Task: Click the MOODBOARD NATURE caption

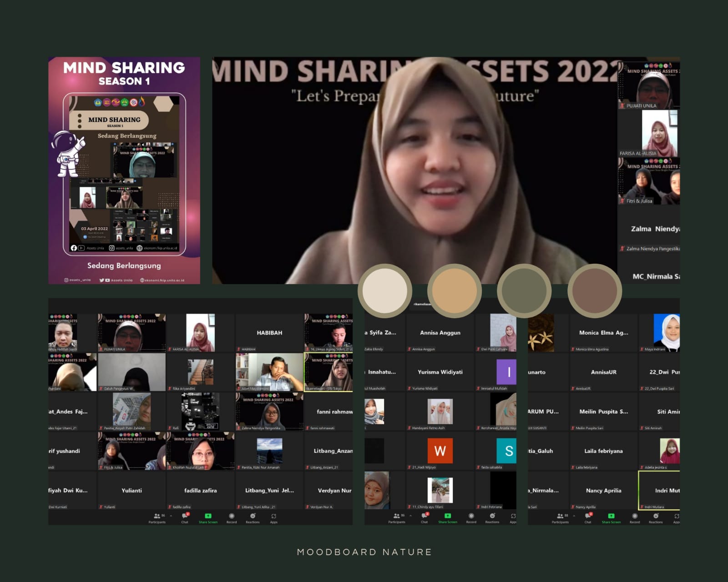Action: (x=364, y=552)
